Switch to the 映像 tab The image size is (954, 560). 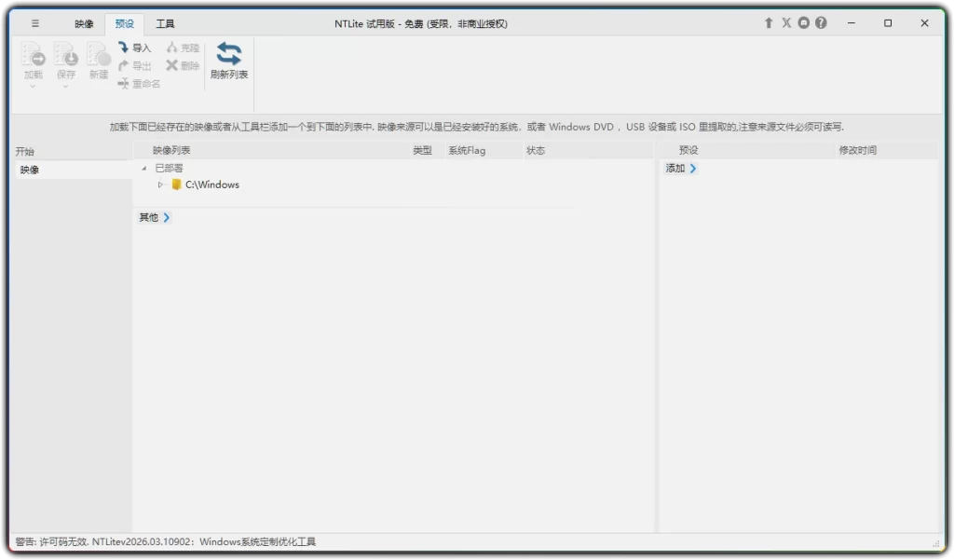click(x=83, y=23)
